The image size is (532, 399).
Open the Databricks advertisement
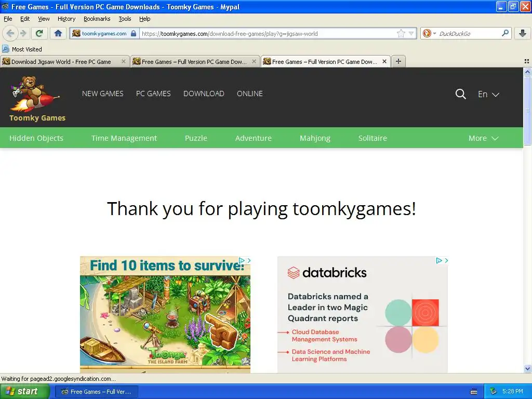pos(362,314)
